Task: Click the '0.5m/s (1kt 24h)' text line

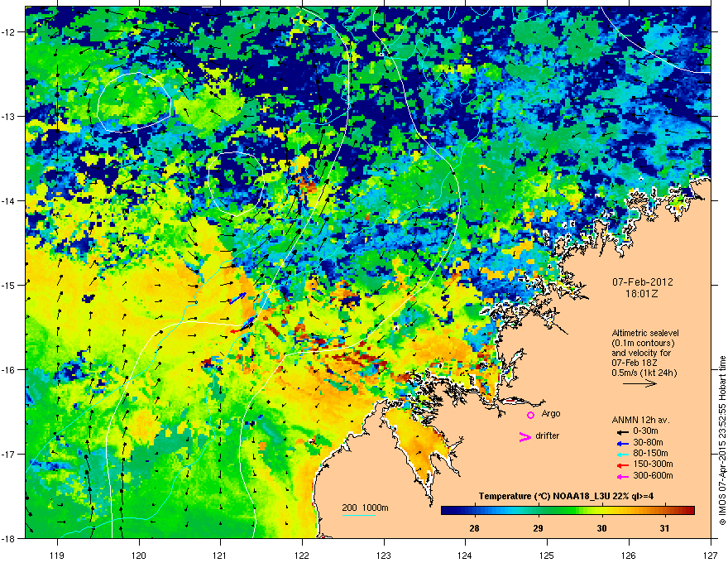Action: pyautogui.click(x=644, y=373)
